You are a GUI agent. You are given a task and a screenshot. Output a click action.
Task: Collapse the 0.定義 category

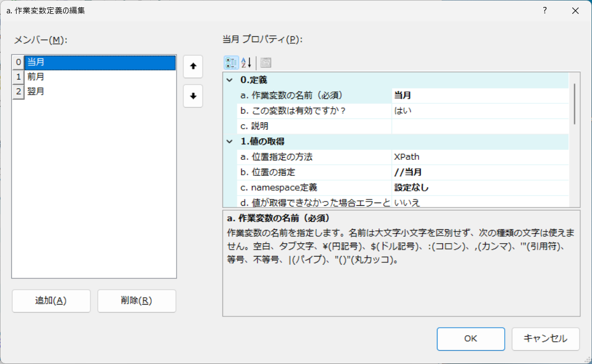click(x=229, y=80)
